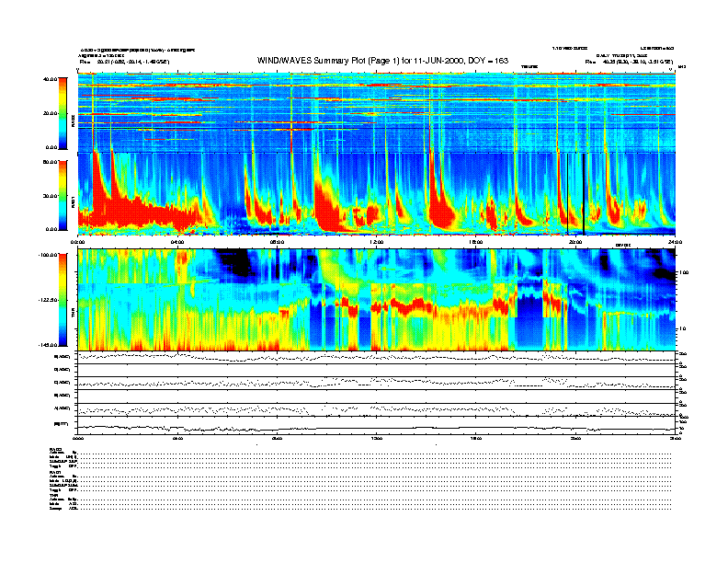The height and width of the screenshot is (563, 728).
Task: Click the TNR status block at bottom left
Action: [63, 501]
